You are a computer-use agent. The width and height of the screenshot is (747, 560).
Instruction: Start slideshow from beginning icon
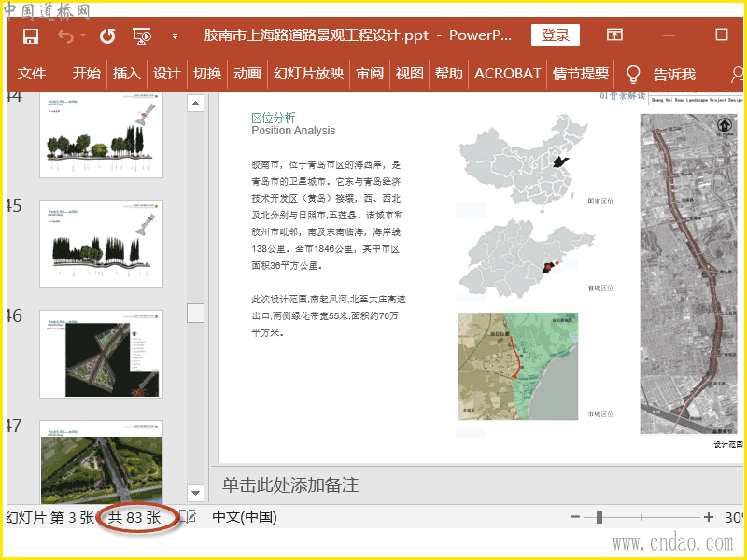(142, 36)
